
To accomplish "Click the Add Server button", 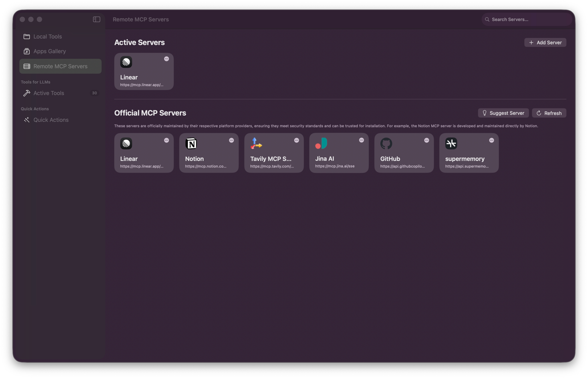I will [545, 43].
